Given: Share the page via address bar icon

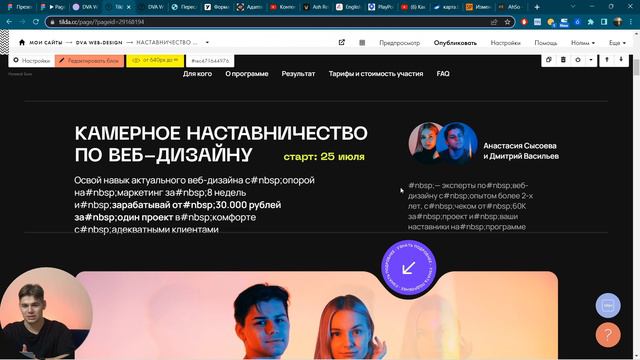Looking at the screenshot, I should pyautogui.click(x=494, y=22).
